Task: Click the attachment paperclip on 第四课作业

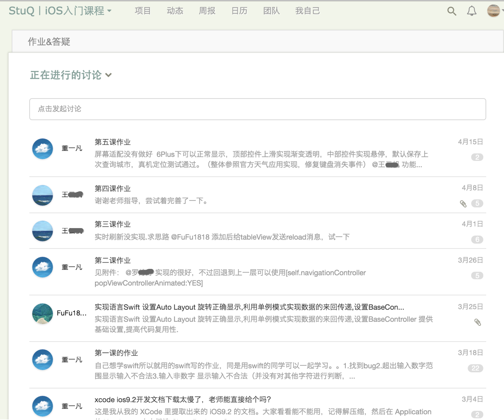Action: (x=463, y=204)
